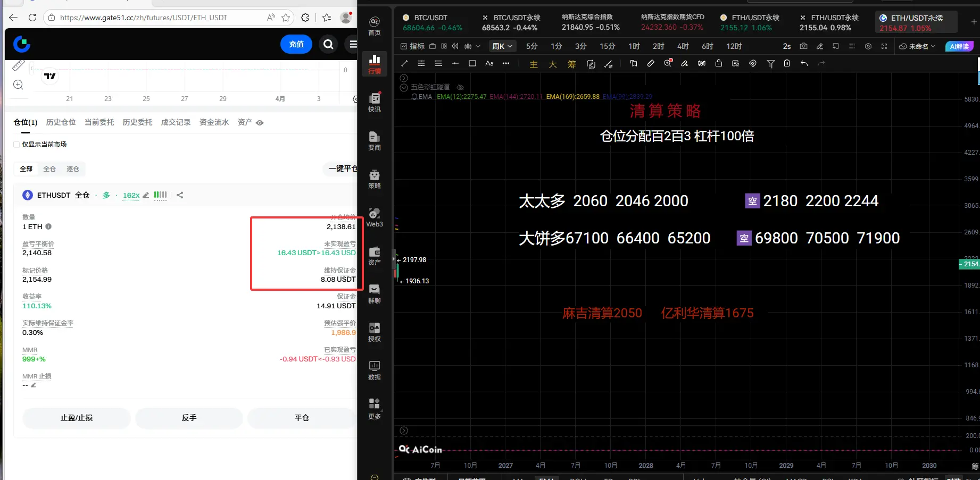Delete drawings with the trash icon
The width and height of the screenshot is (980, 480).
tap(787, 63)
